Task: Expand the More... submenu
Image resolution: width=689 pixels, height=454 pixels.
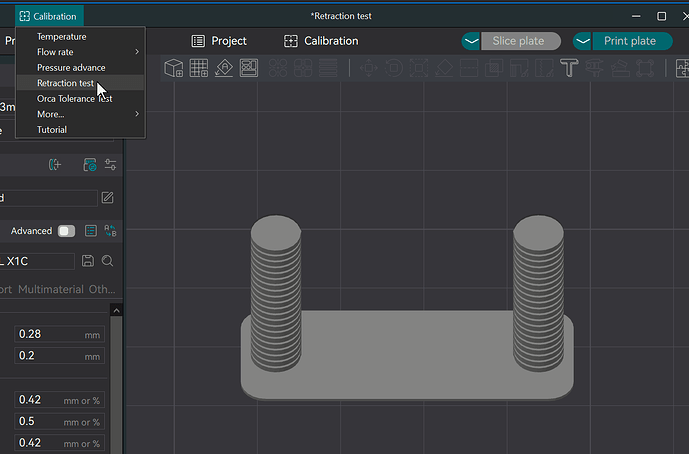Action: (x=80, y=114)
